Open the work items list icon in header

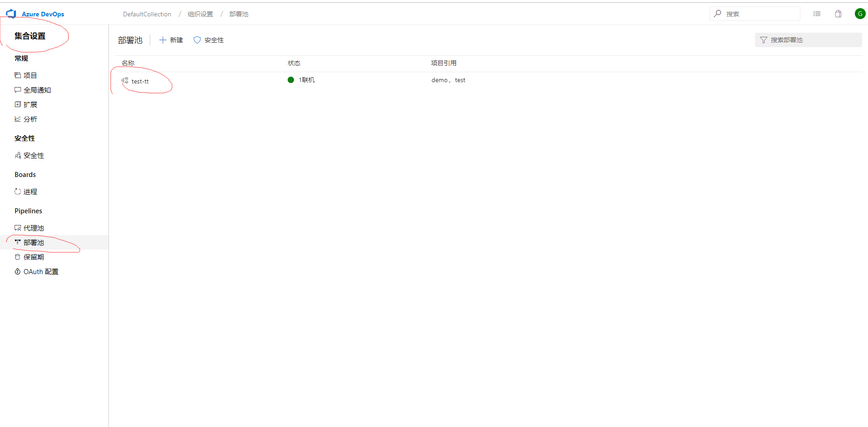click(817, 14)
